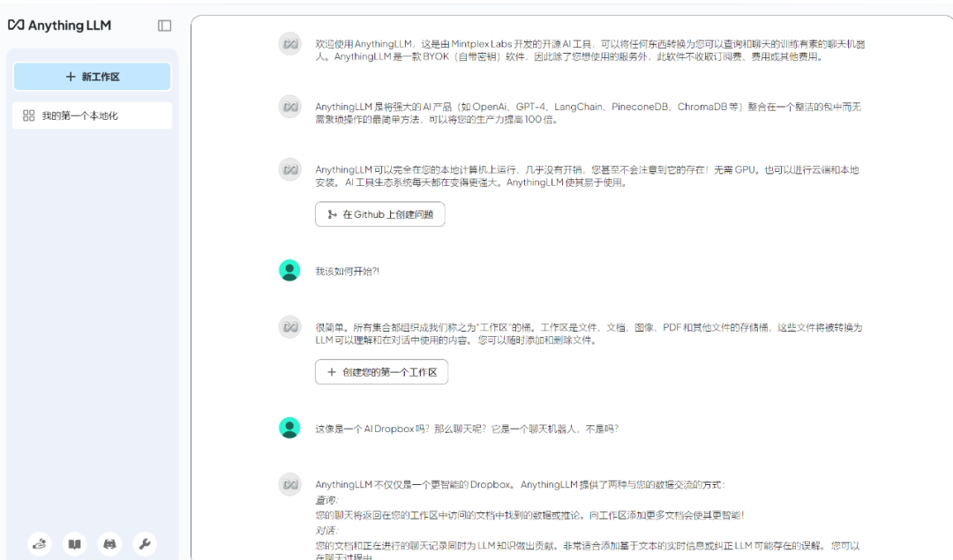
Task: Collapse the sidebar with the panel toggle icon
Action: coord(164,26)
